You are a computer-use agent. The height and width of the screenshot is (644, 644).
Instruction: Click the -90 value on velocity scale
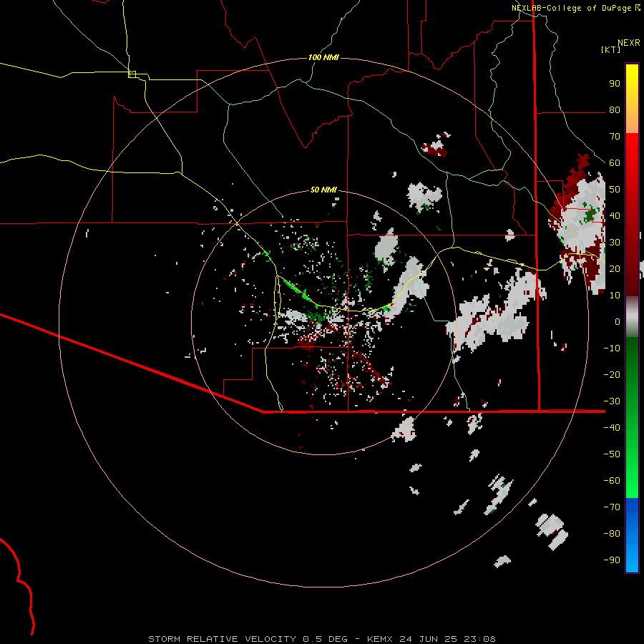click(612, 560)
